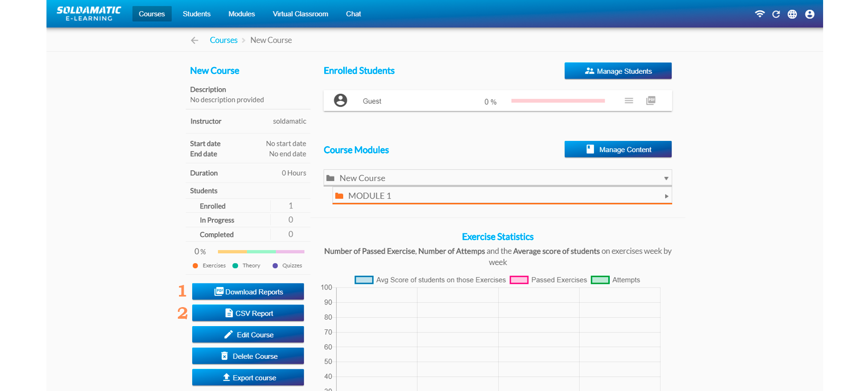
Task: Click the Courses breadcrumb link
Action: 223,40
